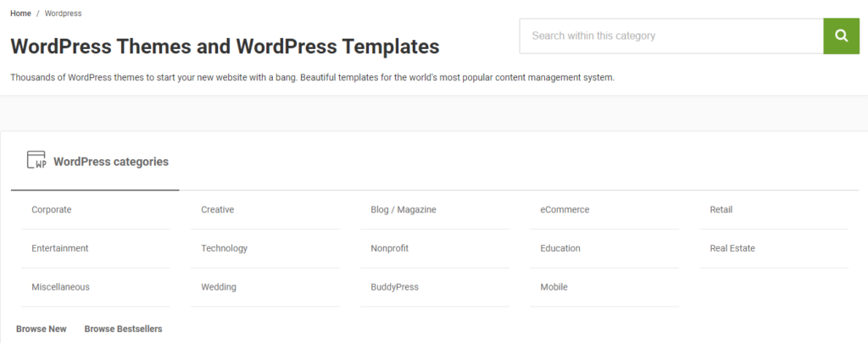
Task: Click Browse New link
Action: (x=42, y=329)
